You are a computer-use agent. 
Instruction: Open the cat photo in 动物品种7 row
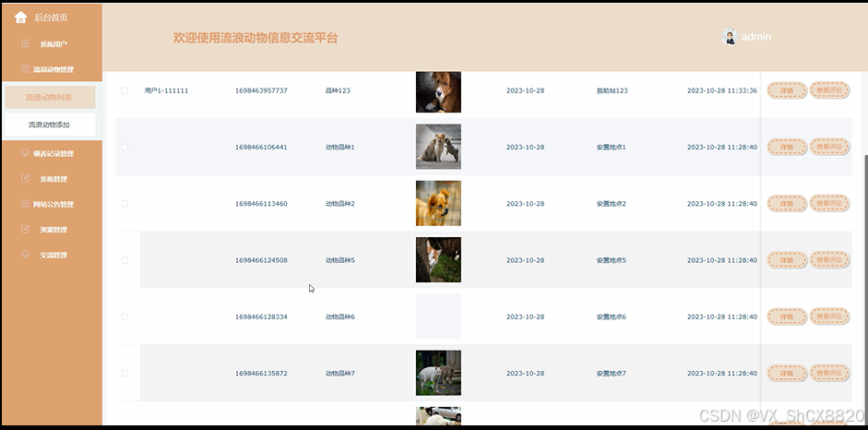click(438, 373)
